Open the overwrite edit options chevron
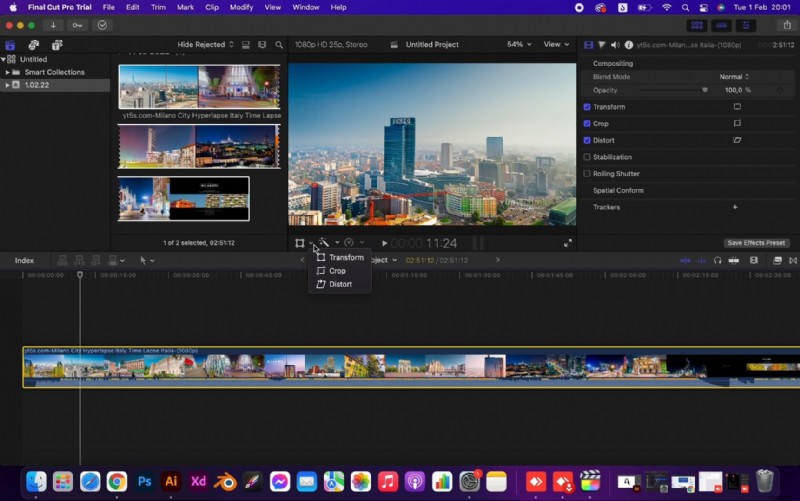Screen dimensions: 800x501 click(122, 261)
